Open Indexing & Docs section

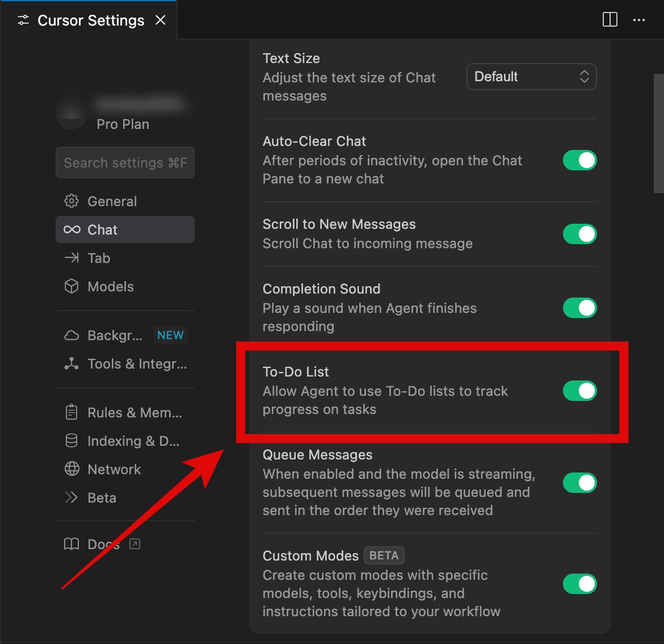pos(125,441)
